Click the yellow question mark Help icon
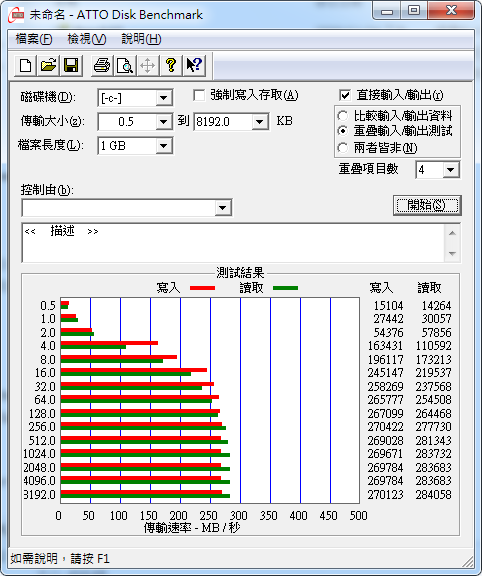The width and height of the screenshot is (482, 576). pos(170,66)
